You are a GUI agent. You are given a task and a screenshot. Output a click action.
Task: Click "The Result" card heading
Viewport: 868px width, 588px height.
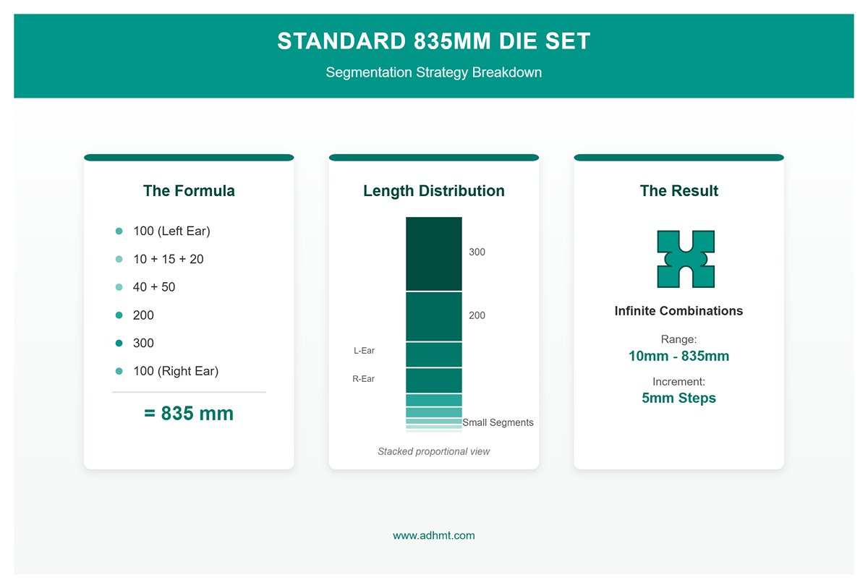678,191
